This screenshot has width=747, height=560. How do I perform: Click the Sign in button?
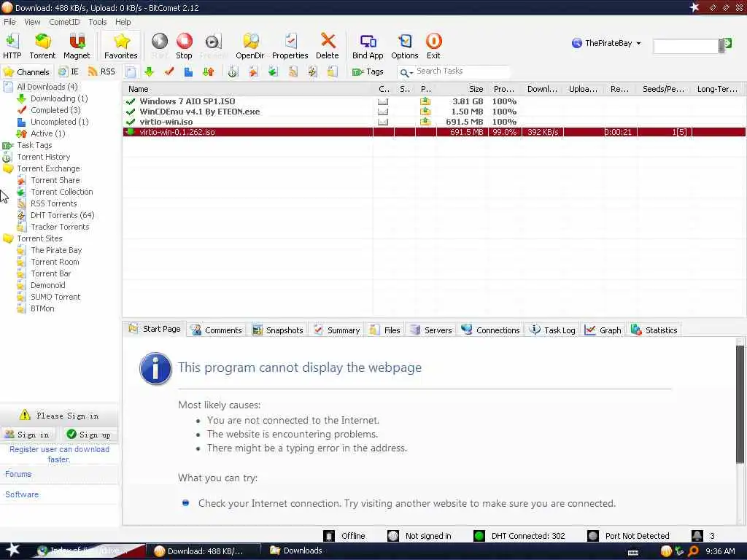(28, 435)
